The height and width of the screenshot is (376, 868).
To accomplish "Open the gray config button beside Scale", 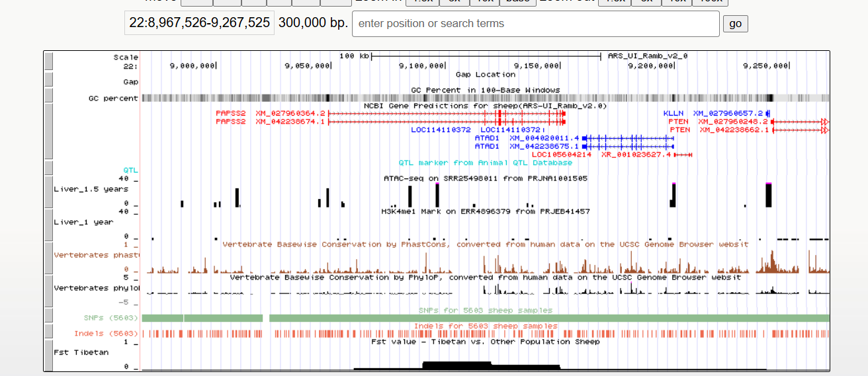I will pos(48,61).
